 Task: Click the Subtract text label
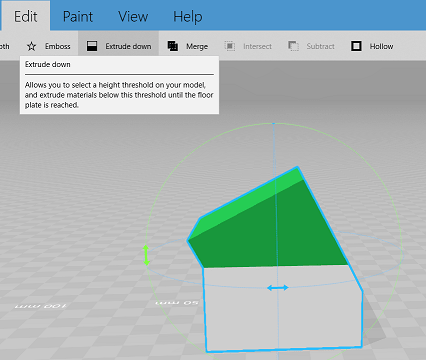coord(320,46)
